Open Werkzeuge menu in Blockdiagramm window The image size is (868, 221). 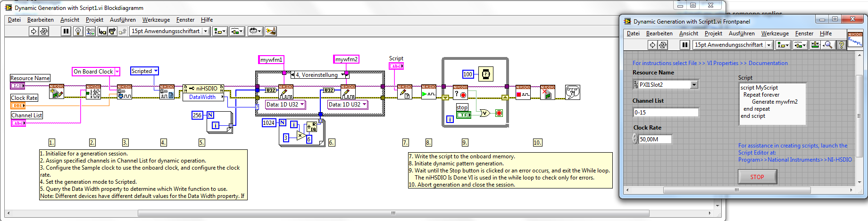pos(156,20)
